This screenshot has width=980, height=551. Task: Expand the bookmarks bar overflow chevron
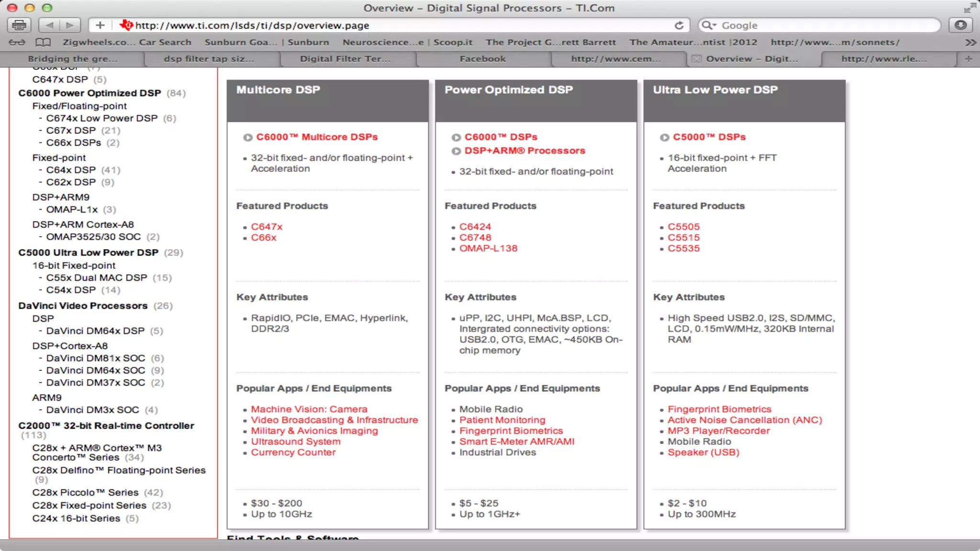[970, 43]
